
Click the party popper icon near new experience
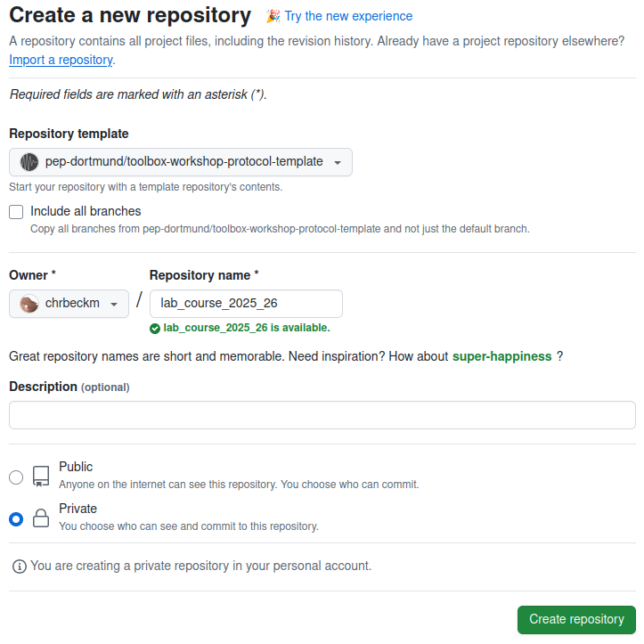click(273, 16)
